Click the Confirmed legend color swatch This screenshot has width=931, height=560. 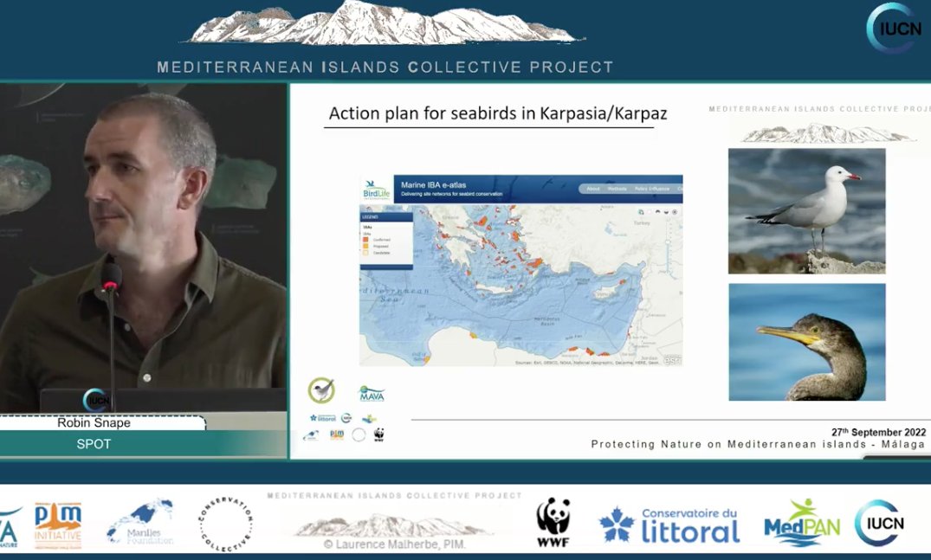[365, 240]
